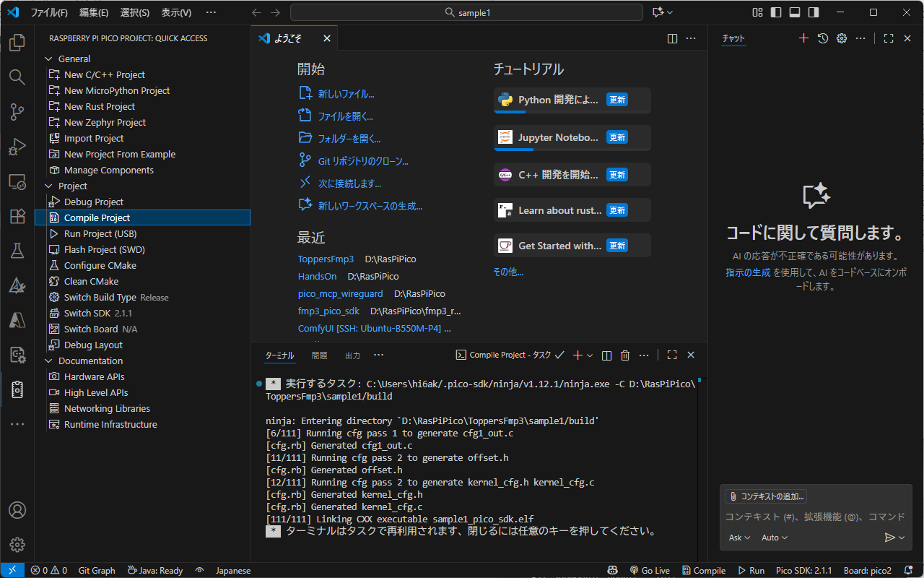
Task: Open the Accounts icon in activity bar
Action: click(17, 510)
